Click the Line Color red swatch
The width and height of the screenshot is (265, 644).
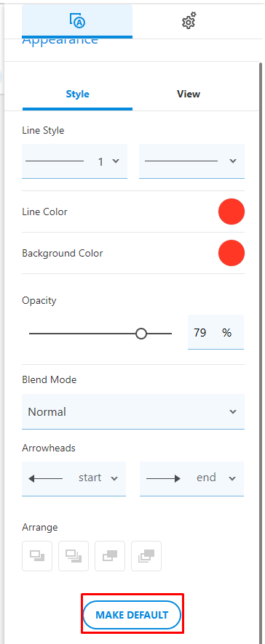tap(232, 212)
